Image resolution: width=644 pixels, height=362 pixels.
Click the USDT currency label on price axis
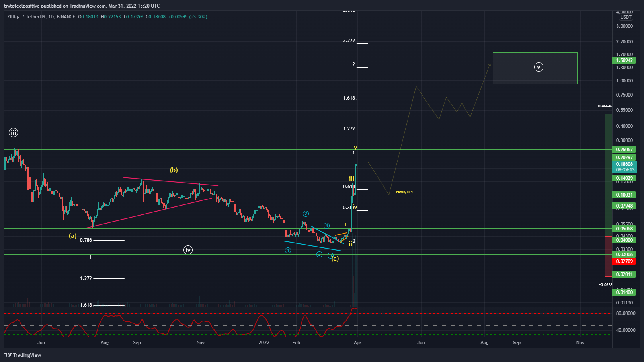626,17
